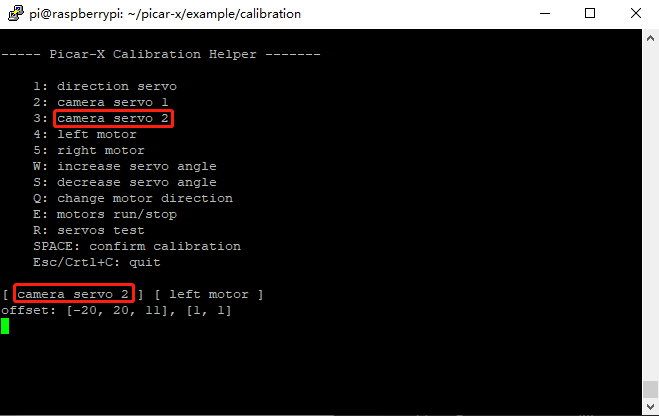Click 'Q: change motor direction' text

(x=133, y=198)
